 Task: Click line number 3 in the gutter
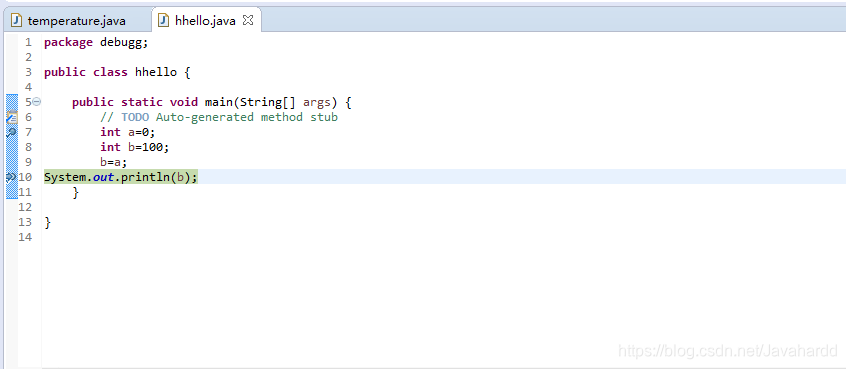[x=29, y=72]
